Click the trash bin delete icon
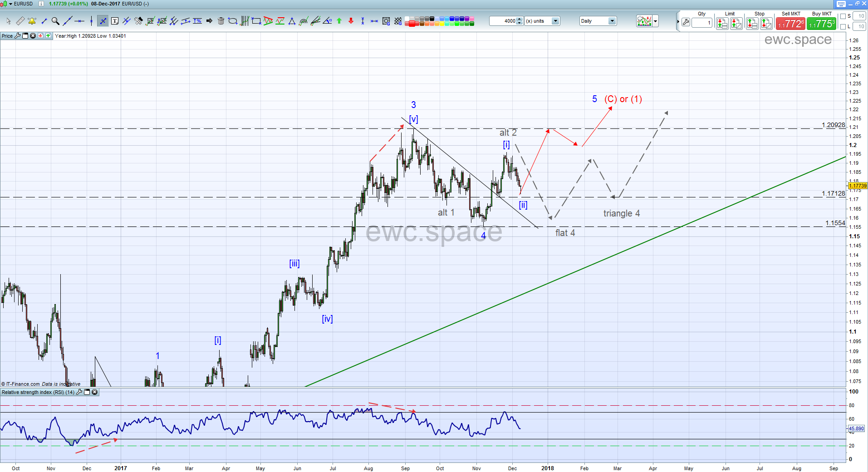 coord(221,21)
